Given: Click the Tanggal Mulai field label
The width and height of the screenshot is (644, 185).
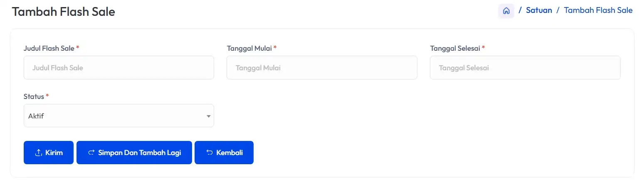Looking at the screenshot, I should pyautogui.click(x=249, y=48).
